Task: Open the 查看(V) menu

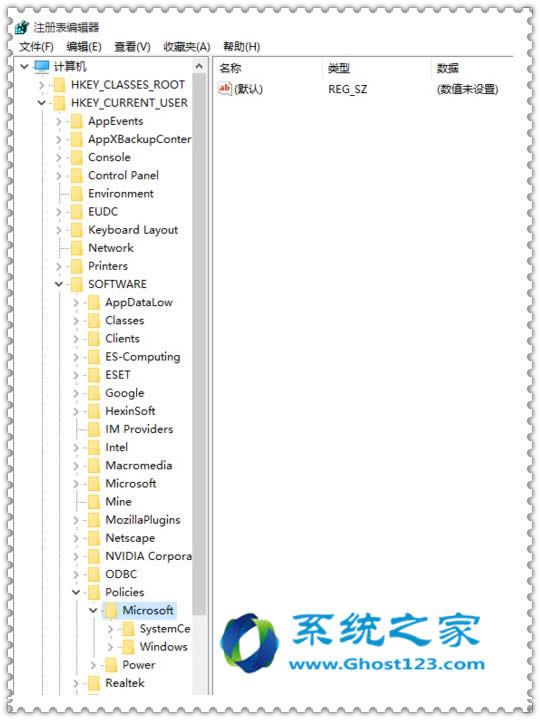Action: click(x=132, y=46)
